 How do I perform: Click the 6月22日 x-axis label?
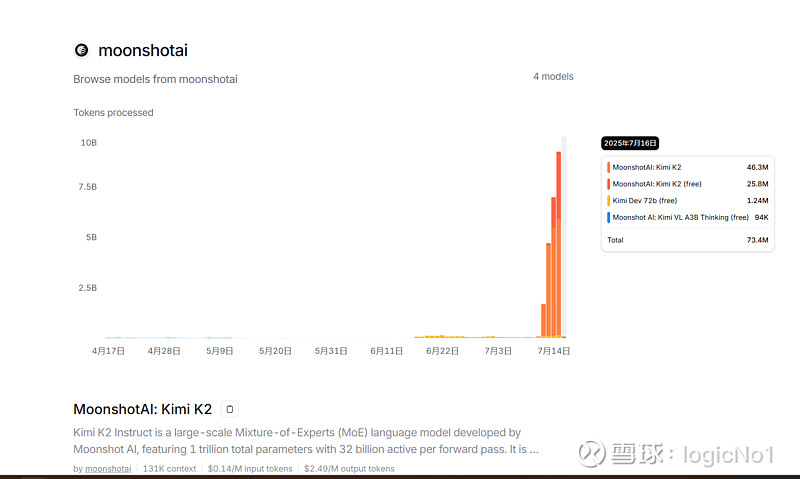click(442, 351)
